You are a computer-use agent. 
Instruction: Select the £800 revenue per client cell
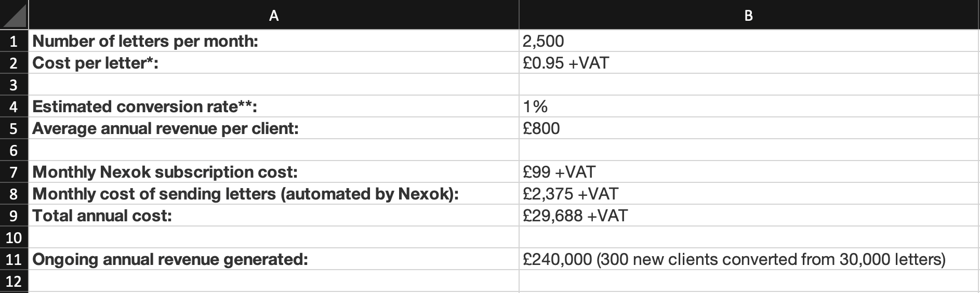pyautogui.click(x=749, y=128)
